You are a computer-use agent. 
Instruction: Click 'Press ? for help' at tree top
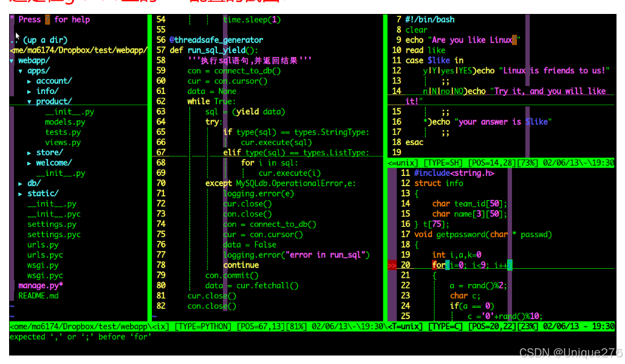tap(54, 19)
